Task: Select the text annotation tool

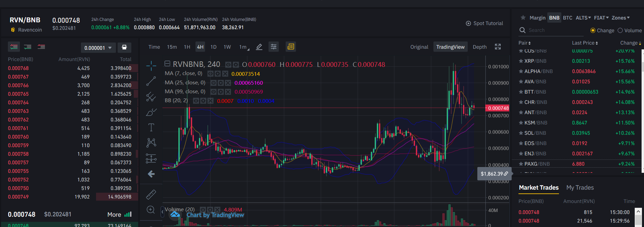Action: pyautogui.click(x=151, y=127)
